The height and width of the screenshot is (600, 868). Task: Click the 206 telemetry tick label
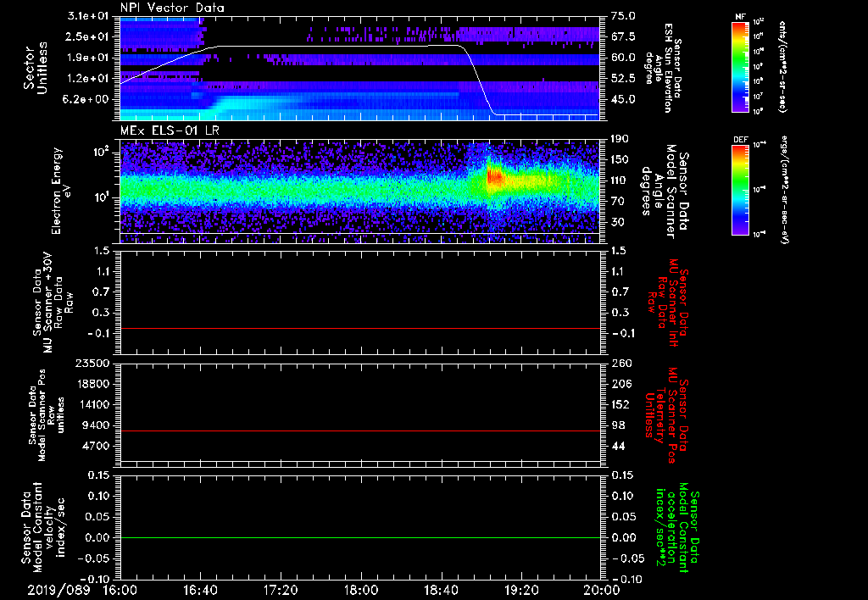620,384
